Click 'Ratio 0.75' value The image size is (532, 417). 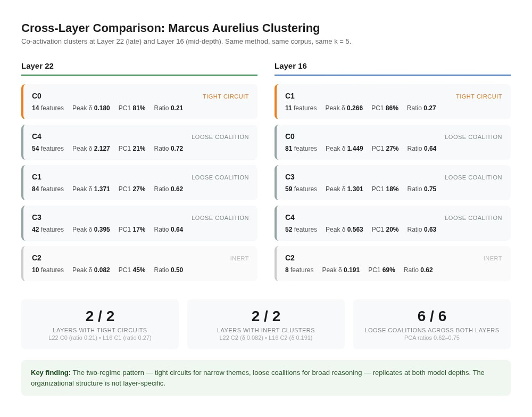tap(422, 189)
